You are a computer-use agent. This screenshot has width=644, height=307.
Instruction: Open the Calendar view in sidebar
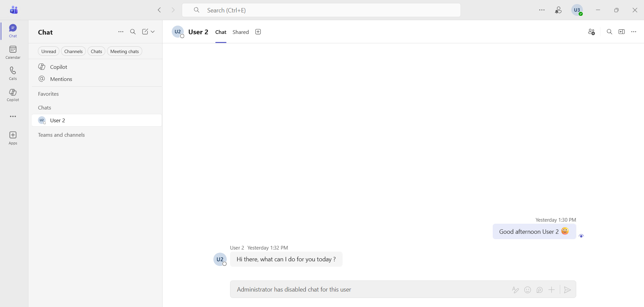[x=13, y=52]
